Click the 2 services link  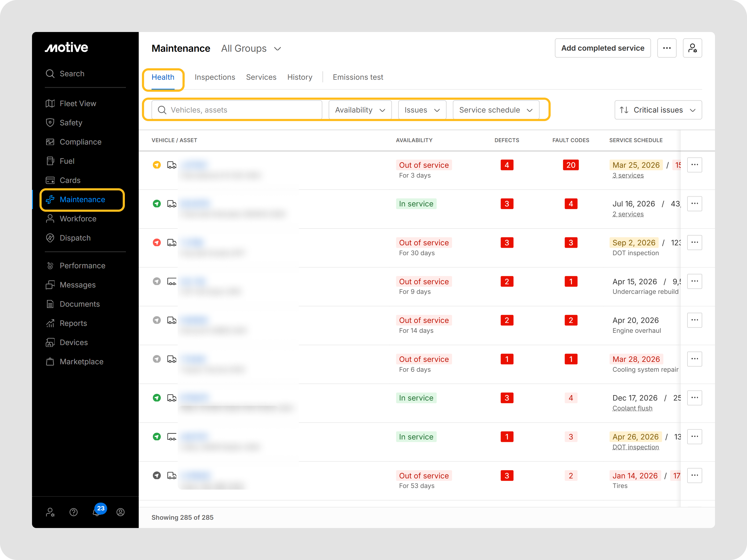click(x=628, y=214)
